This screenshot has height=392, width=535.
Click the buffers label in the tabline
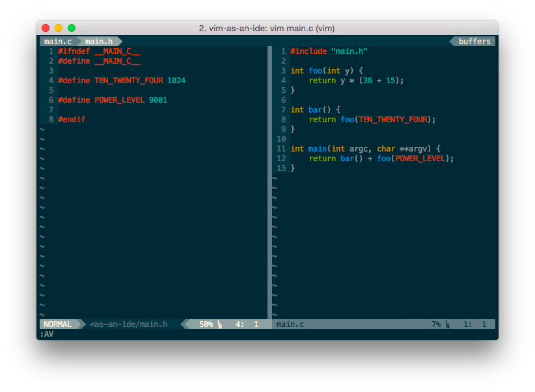click(474, 41)
